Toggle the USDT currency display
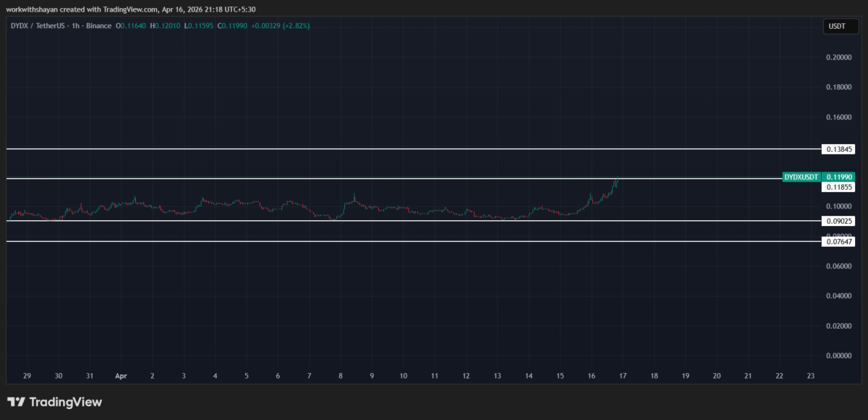 pyautogui.click(x=840, y=25)
